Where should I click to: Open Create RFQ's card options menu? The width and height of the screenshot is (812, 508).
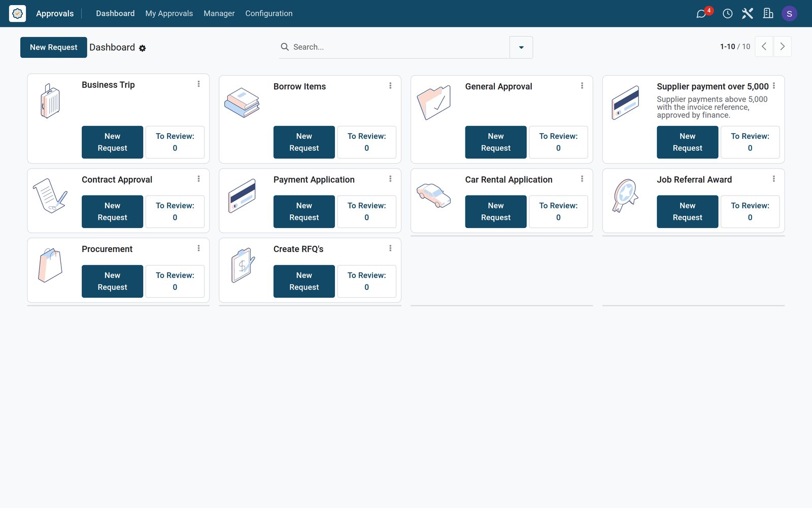point(390,248)
